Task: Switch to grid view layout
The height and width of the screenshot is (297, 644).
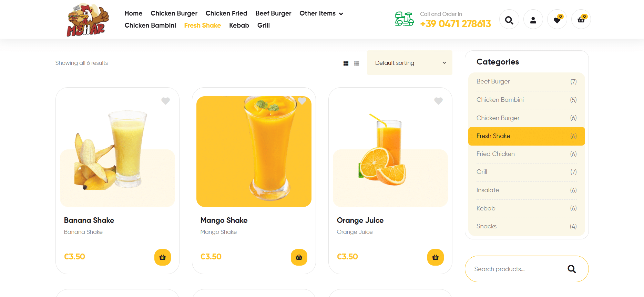Action: [346, 63]
